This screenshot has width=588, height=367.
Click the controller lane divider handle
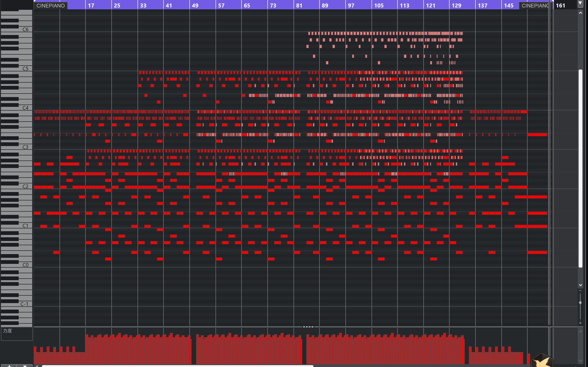[308, 327]
